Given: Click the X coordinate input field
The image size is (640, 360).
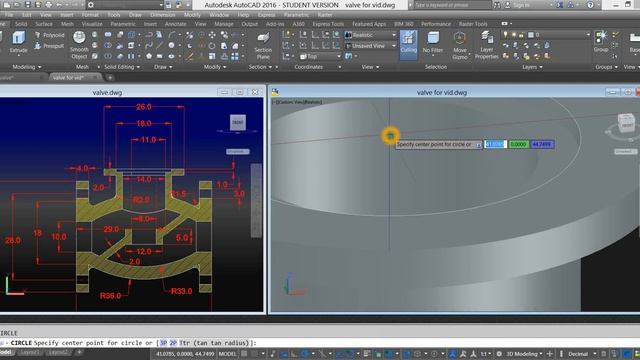Looking at the screenshot, I should click(x=495, y=144).
